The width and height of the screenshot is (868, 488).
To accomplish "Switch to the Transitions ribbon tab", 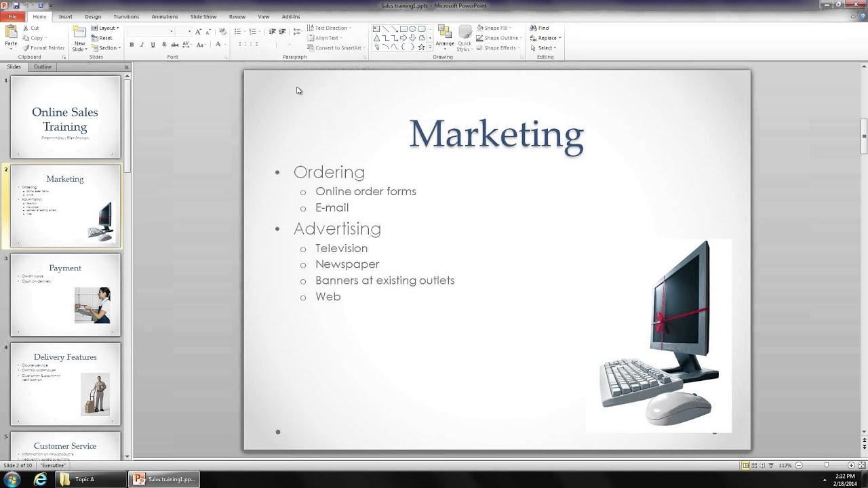I will point(126,16).
